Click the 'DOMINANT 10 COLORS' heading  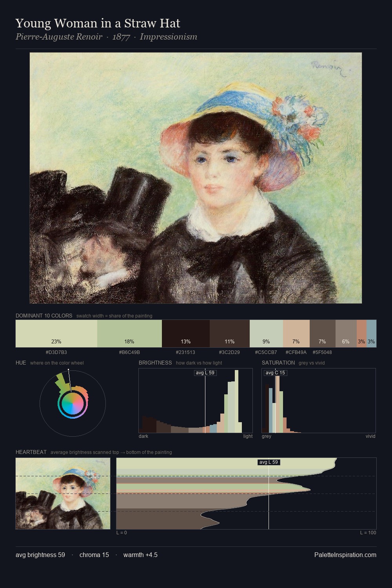coord(44,316)
